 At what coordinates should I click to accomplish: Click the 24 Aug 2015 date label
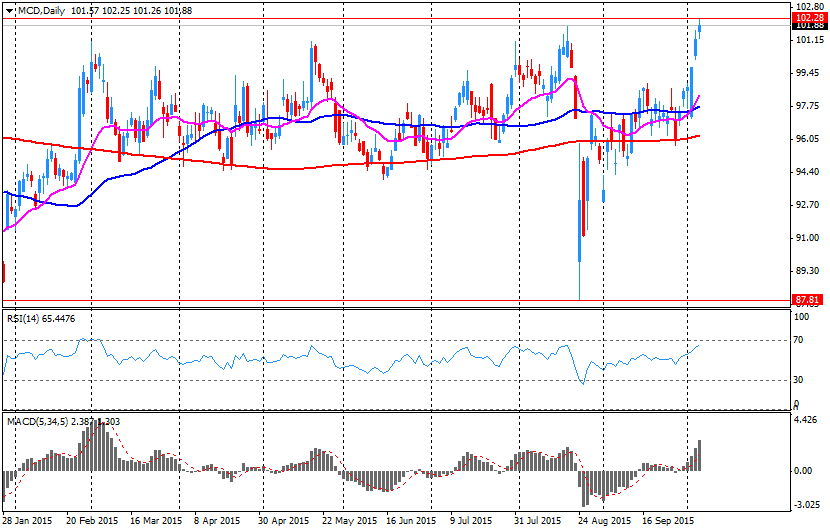pyautogui.click(x=604, y=521)
